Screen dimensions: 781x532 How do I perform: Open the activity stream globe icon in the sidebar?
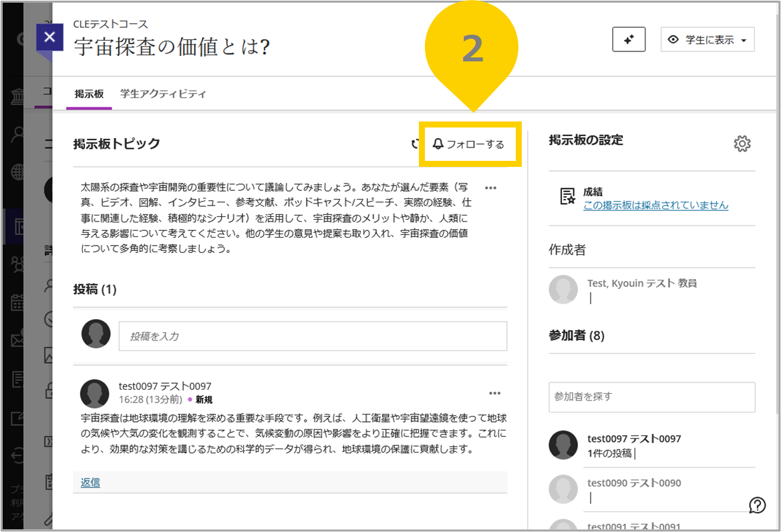(x=17, y=173)
